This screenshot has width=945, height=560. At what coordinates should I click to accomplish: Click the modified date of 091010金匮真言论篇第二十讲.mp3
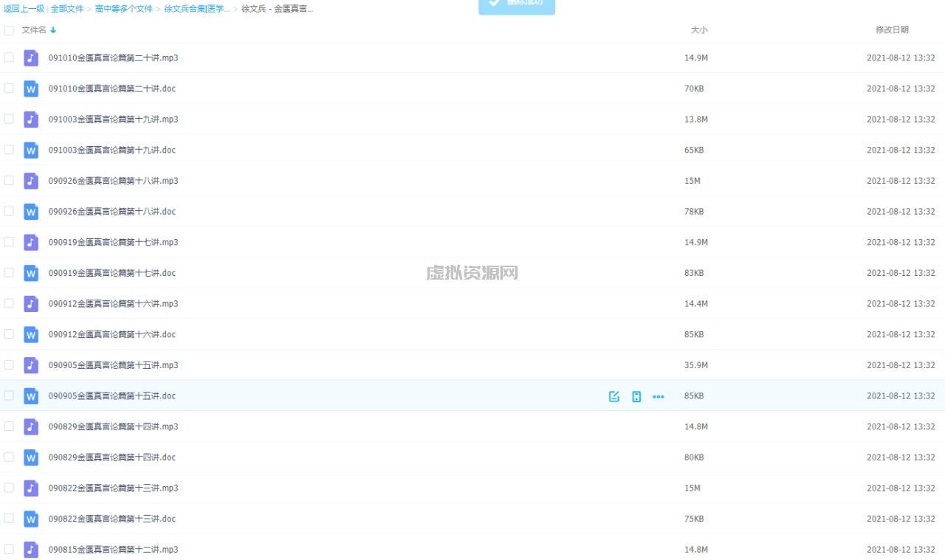pyautogui.click(x=901, y=58)
